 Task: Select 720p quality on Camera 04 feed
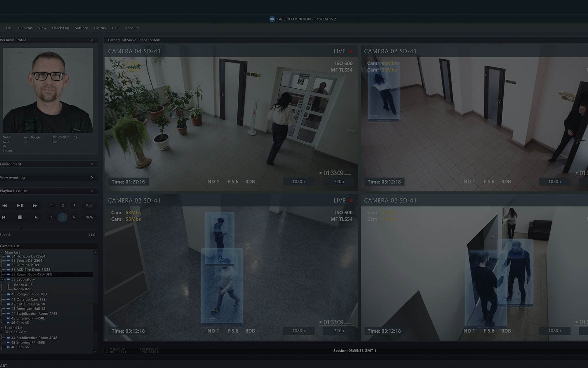[339, 182]
